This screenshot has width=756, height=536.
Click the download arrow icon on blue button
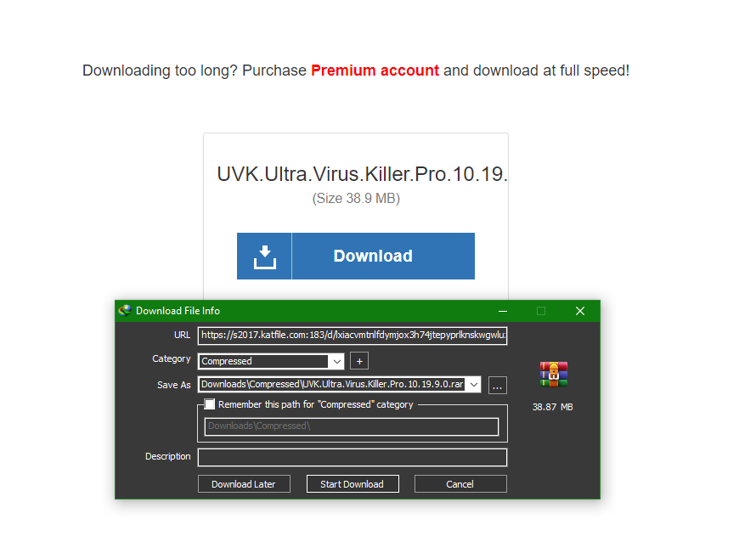click(x=265, y=257)
